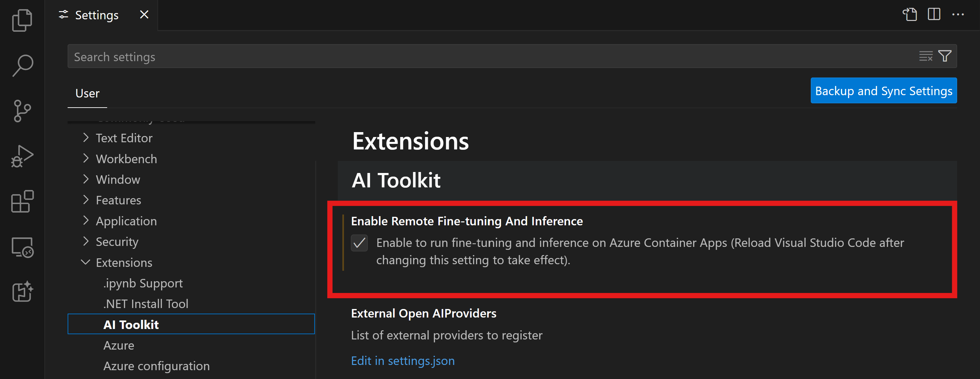Open the Explorer sidebar icon
Image resolution: width=980 pixels, height=379 pixels.
click(22, 20)
